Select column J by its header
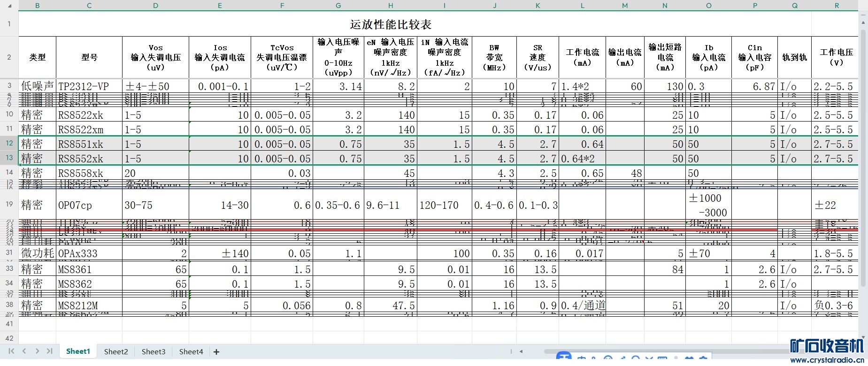Image resolution: width=868 pixels, height=366 pixels. coord(494,6)
